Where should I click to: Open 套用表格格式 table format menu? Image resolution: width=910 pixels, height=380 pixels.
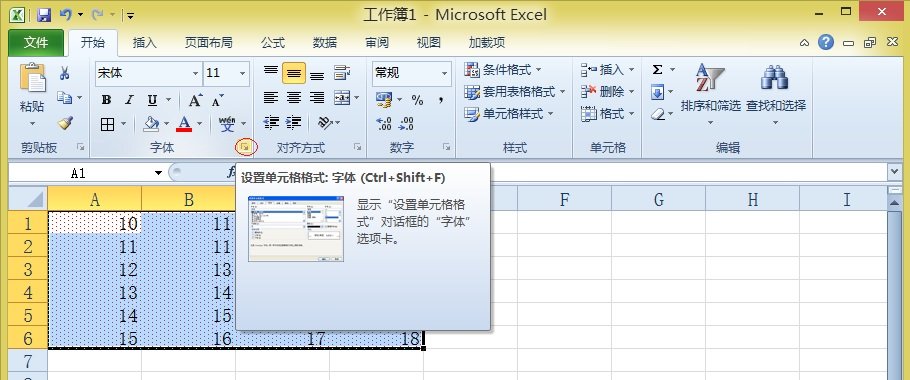[x=515, y=92]
